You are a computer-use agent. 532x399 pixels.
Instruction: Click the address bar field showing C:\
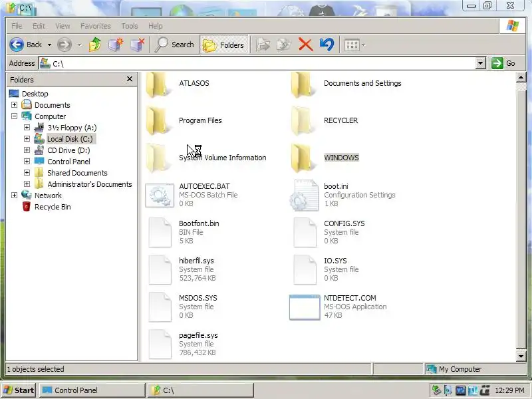point(257,63)
